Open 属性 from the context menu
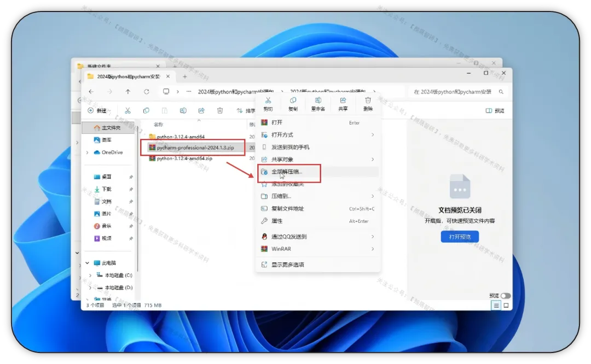 point(318,221)
